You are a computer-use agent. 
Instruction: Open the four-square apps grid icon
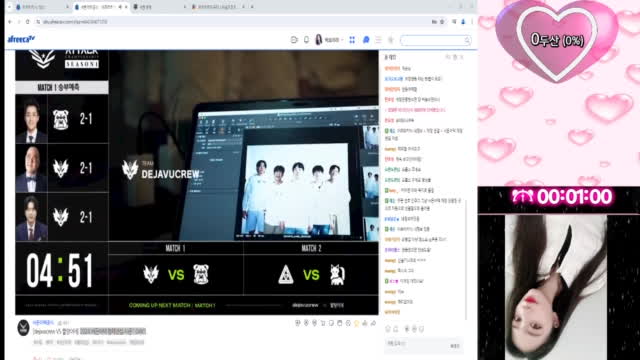pos(352,40)
